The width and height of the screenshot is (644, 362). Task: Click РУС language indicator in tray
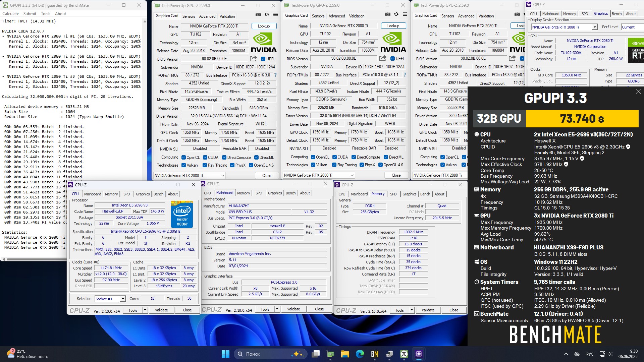pos(590,354)
